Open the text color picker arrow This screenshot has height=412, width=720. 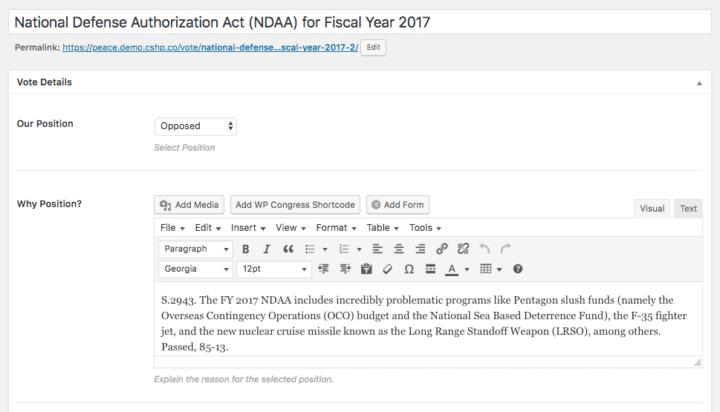[x=466, y=269]
